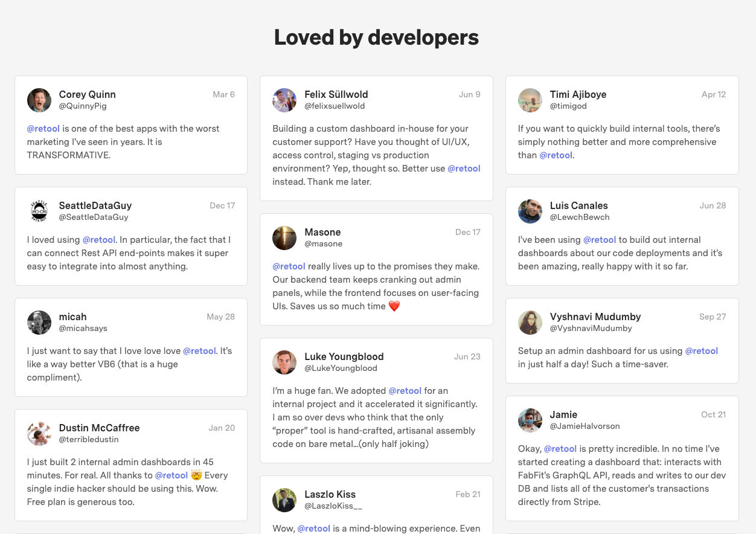Screen dimensions: 756x534
Task: Click Timi Ajiboye's profile avatar
Action: pos(530,100)
